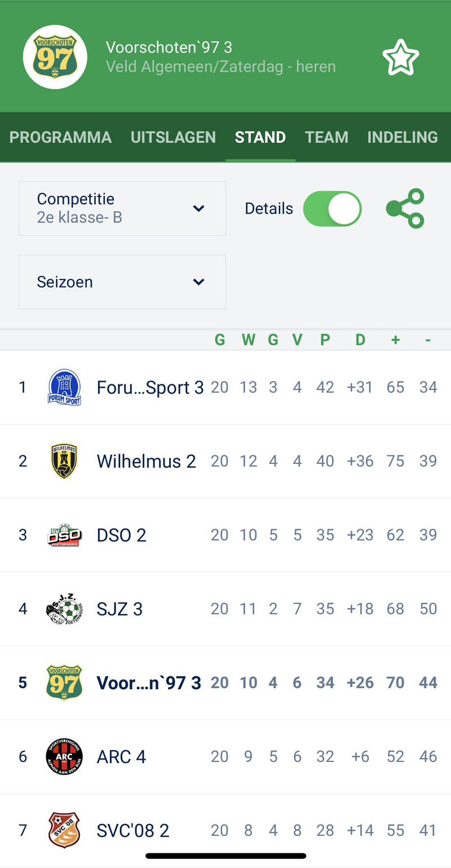This screenshot has width=451, height=868.
Task: Switch to the UITSLAGEN tab
Action: [173, 137]
